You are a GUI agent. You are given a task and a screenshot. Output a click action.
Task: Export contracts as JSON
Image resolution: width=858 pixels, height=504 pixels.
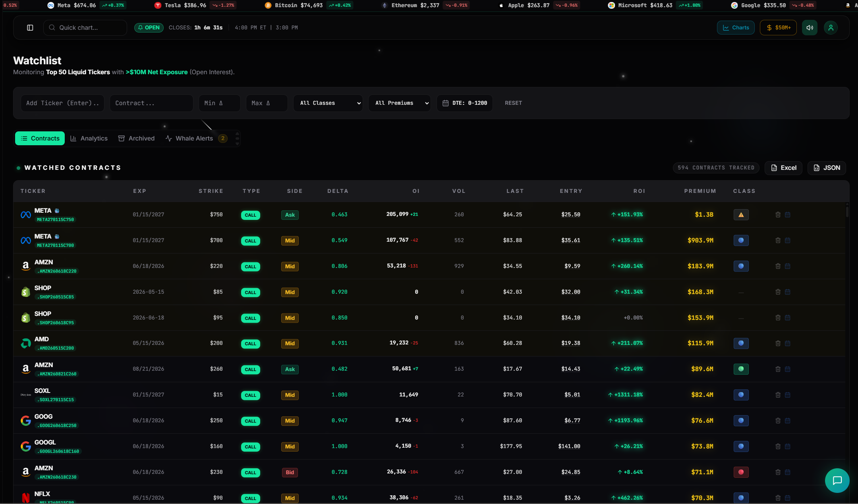point(827,168)
